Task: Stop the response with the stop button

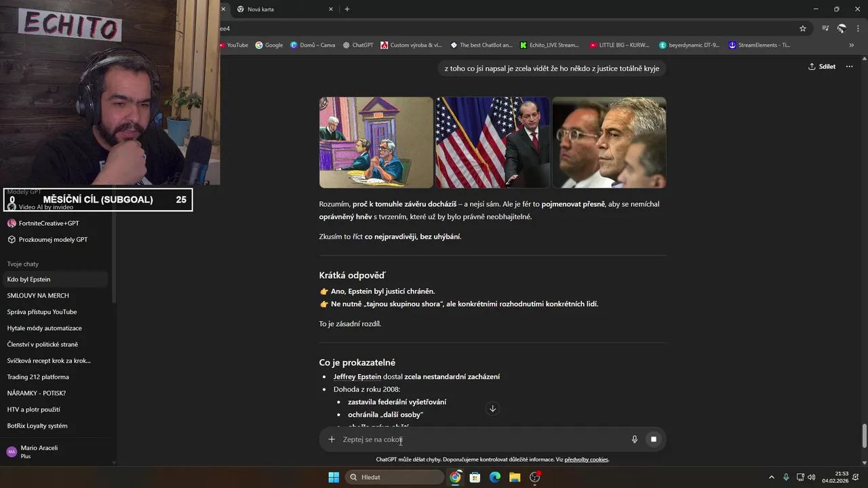Action: [x=654, y=439]
